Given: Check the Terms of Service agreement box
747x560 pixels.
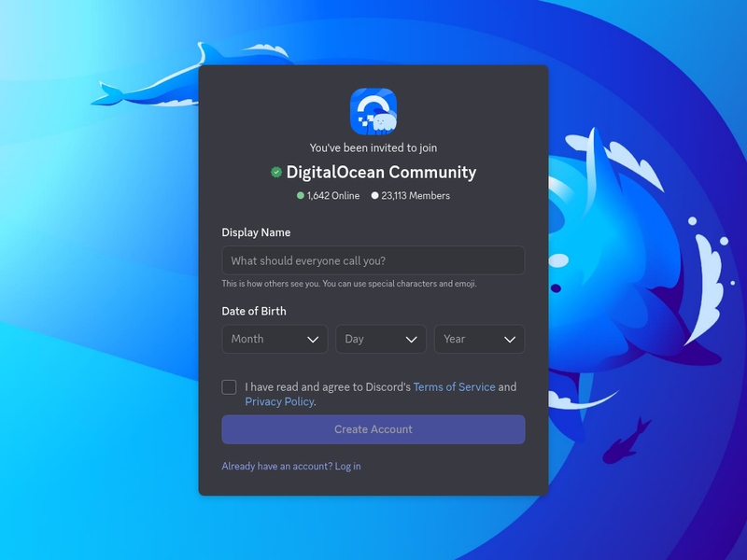Looking at the screenshot, I should pos(229,387).
